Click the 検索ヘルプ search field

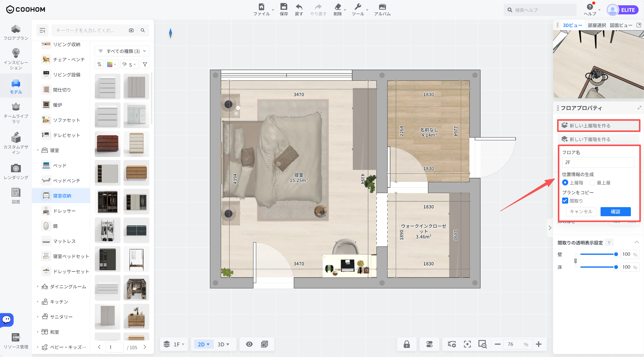(540, 10)
